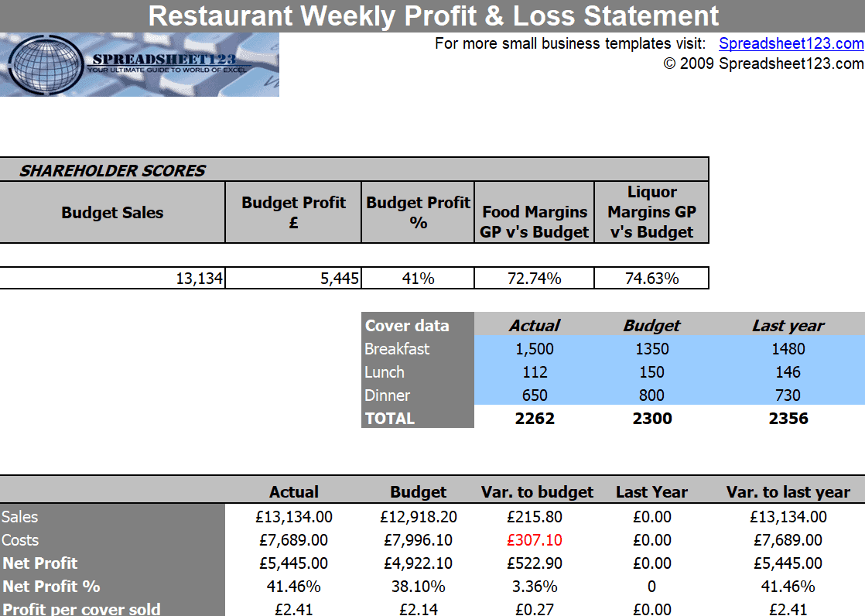Image resolution: width=865 pixels, height=616 pixels.
Task: Edit Dinner last year covers 730
Action: pos(788,395)
